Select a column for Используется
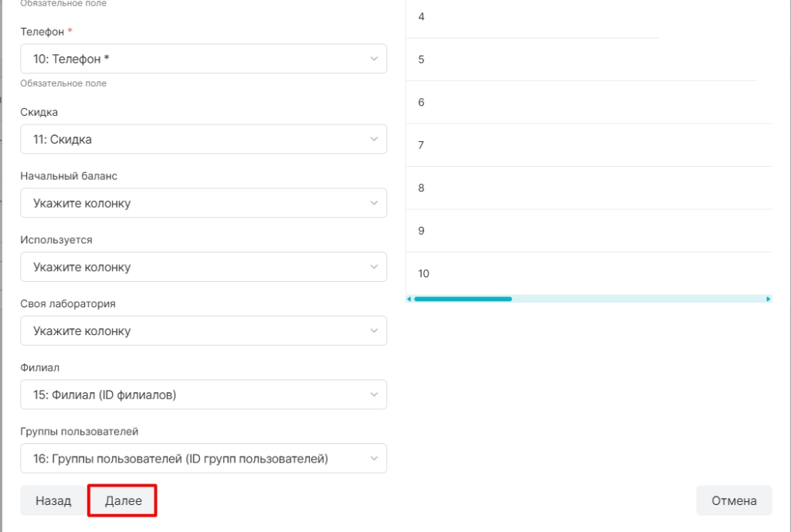 point(203,266)
